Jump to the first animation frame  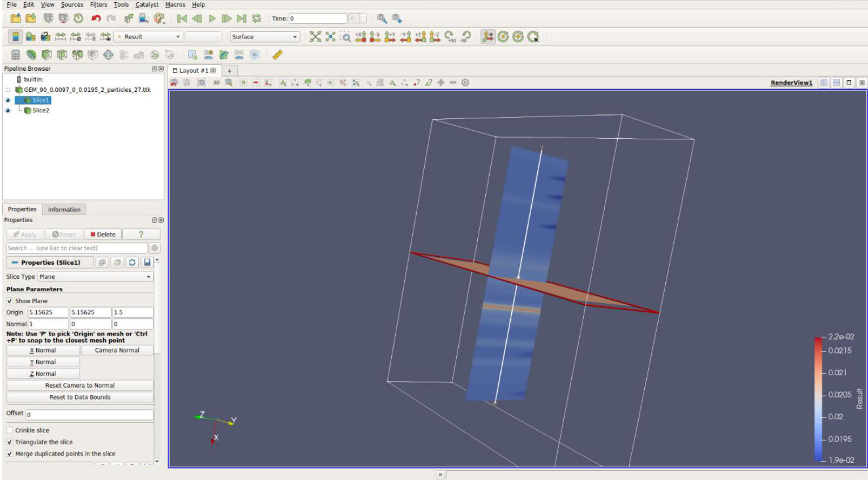[x=182, y=19]
